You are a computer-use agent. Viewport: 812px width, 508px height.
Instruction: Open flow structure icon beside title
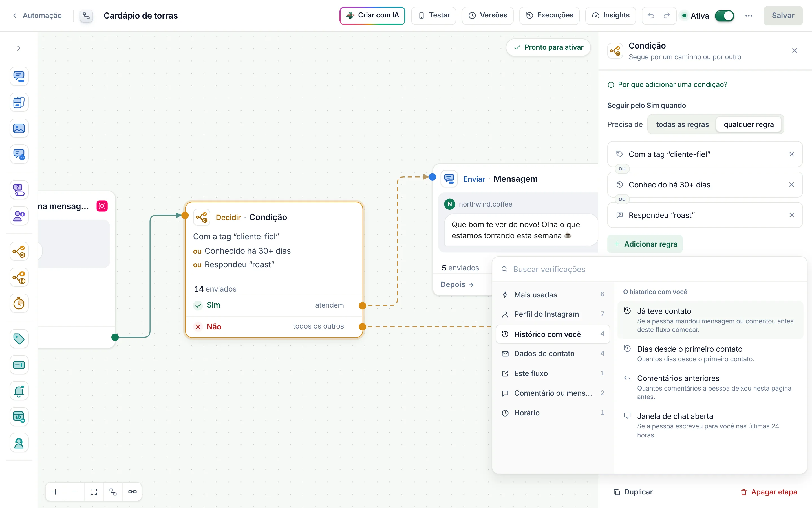pos(86,16)
